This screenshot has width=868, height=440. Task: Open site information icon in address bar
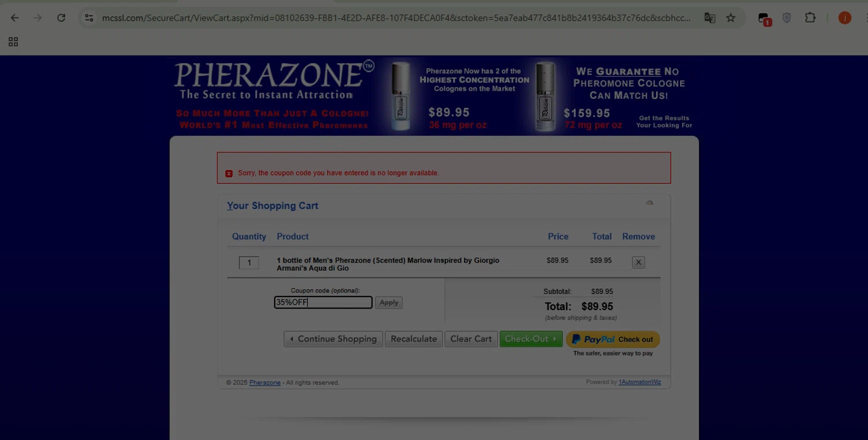coord(89,18)
